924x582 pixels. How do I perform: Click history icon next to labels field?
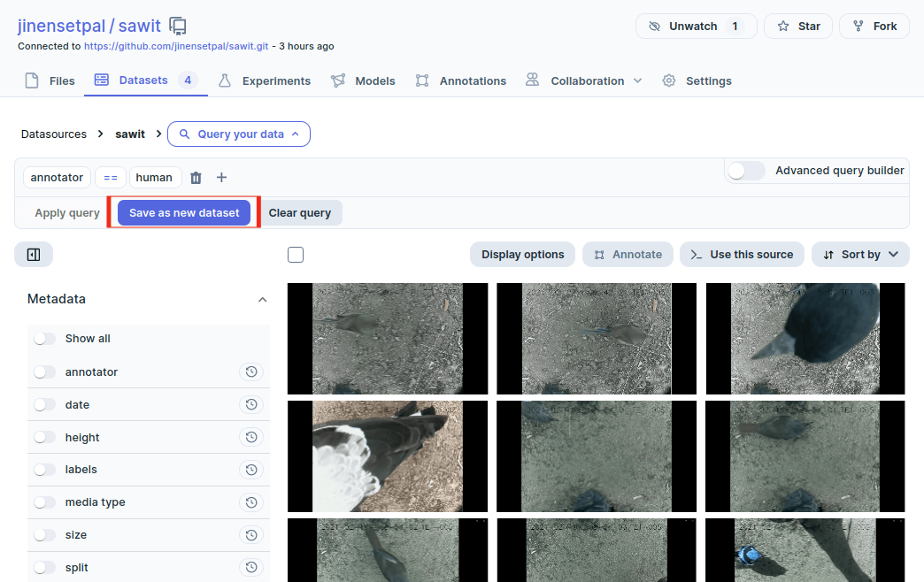click(251, 470)
